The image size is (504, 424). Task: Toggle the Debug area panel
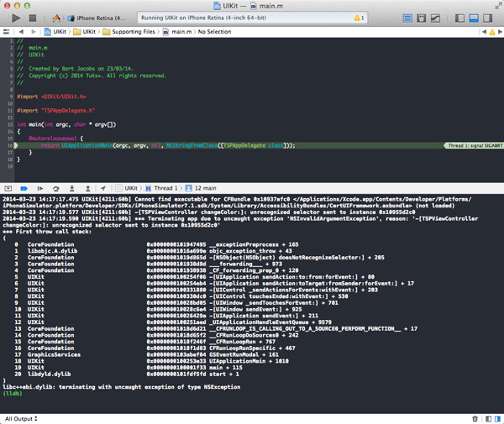click(474, 18)
